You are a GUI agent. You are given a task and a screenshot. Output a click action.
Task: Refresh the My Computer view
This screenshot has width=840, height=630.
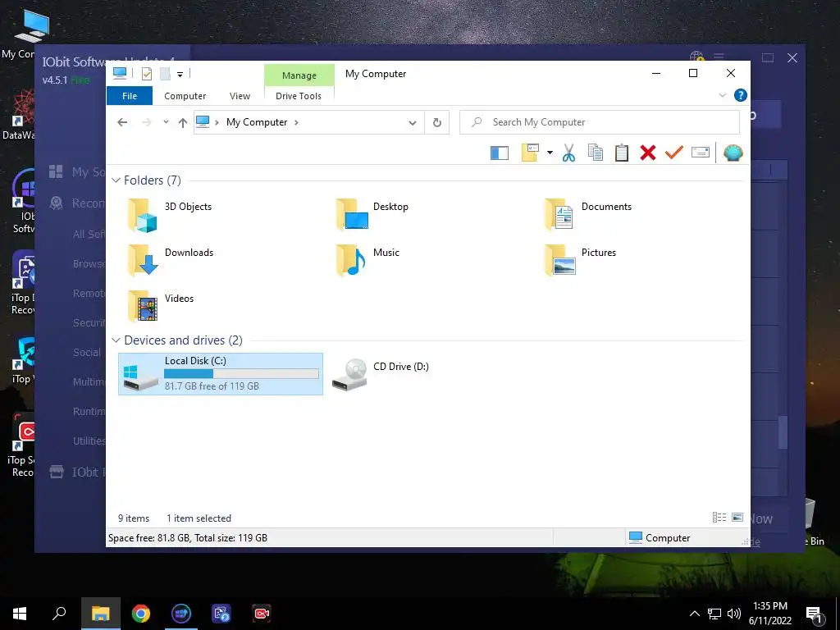tap(437, 123)
